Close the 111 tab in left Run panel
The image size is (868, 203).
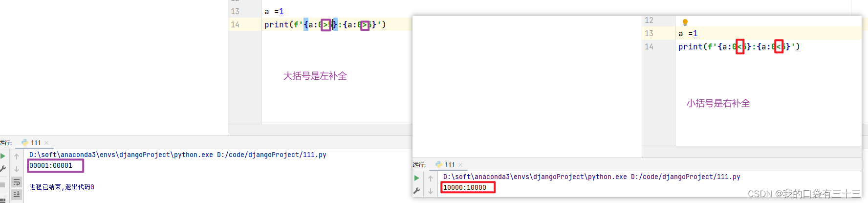point(46,143)
